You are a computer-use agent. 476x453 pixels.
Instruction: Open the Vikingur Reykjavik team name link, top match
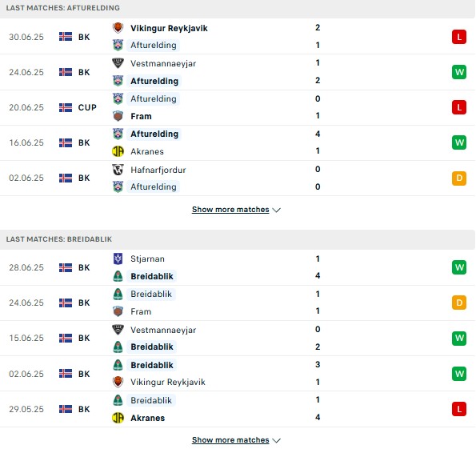(169, 28)
